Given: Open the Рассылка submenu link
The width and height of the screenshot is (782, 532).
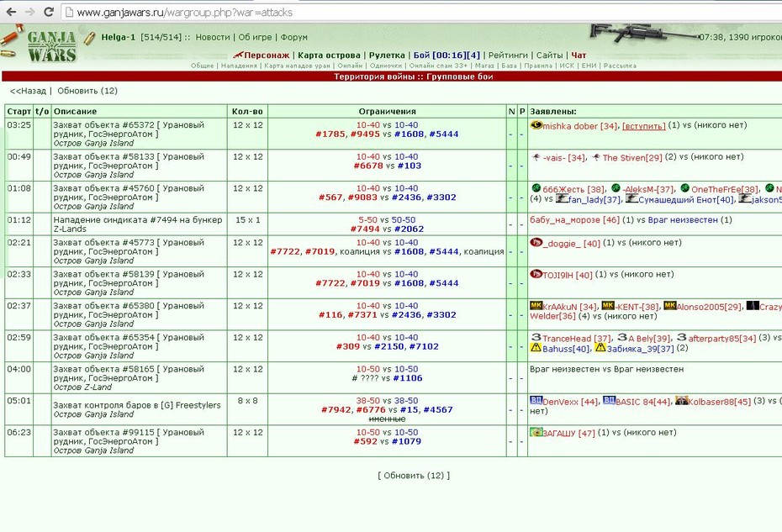Looking at the screenshot, I should click(620, 66).
